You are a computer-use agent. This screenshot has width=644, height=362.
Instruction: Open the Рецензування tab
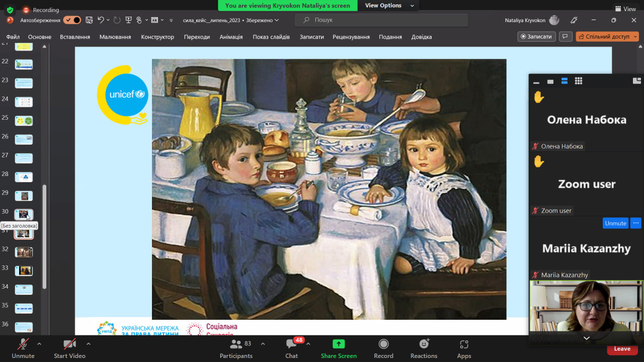(351, 37)
